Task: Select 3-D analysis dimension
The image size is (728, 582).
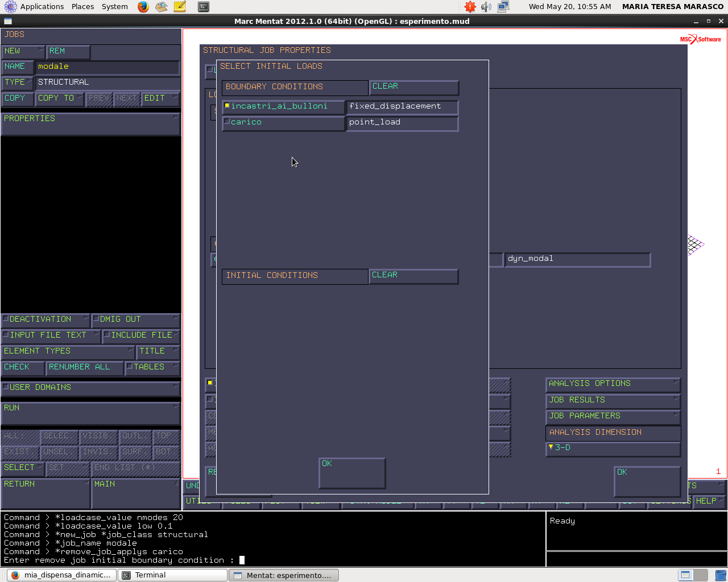Action: (x=613, y=448)
